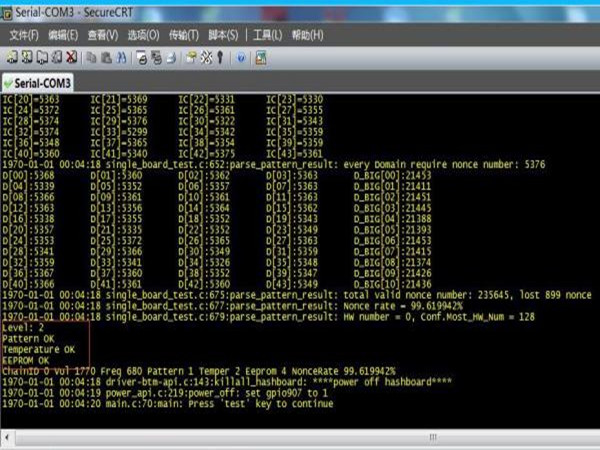Click the Paste icon in the toolbar
Viewport: 600px width, 450px height.
(x=105, y=57)
